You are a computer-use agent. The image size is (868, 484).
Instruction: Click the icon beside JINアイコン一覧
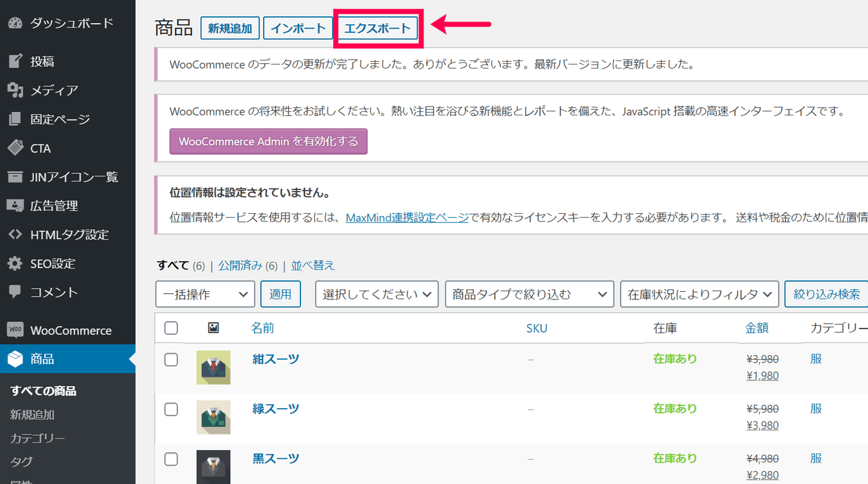[x=16, y=177]
